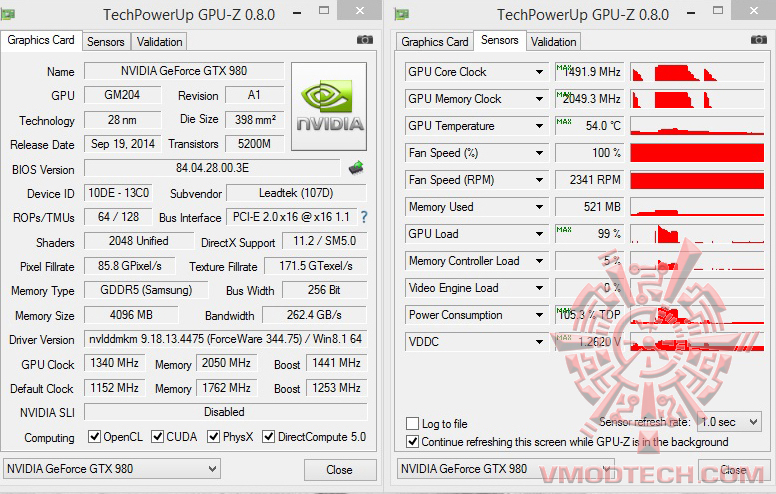Open the VDDC sensor dropdown

539,342
